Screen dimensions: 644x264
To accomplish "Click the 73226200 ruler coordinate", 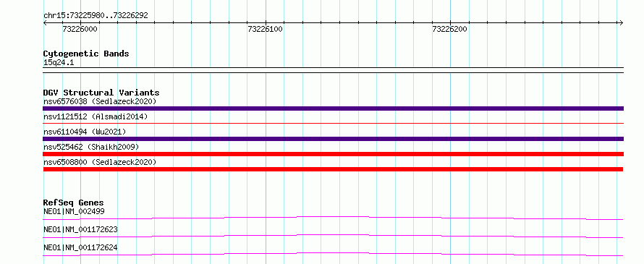I will [x=450, y=30].
